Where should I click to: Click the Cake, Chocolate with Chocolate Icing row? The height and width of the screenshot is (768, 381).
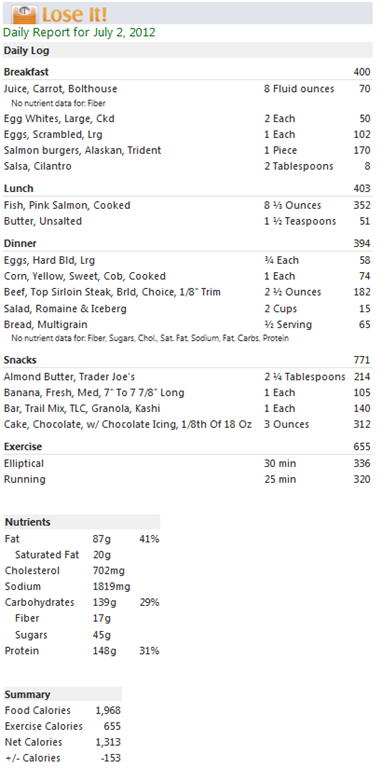pos(187,424)
